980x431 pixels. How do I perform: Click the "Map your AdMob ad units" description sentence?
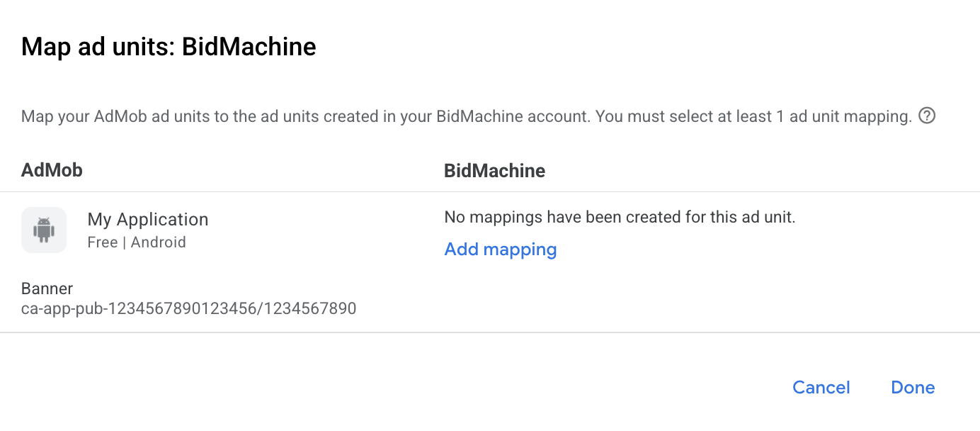tap(304, 116)
